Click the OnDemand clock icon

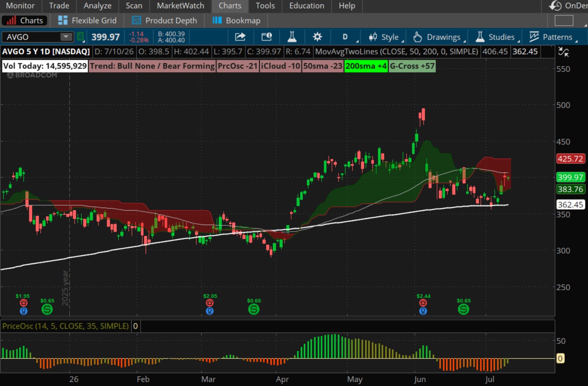tap(555, 6)
